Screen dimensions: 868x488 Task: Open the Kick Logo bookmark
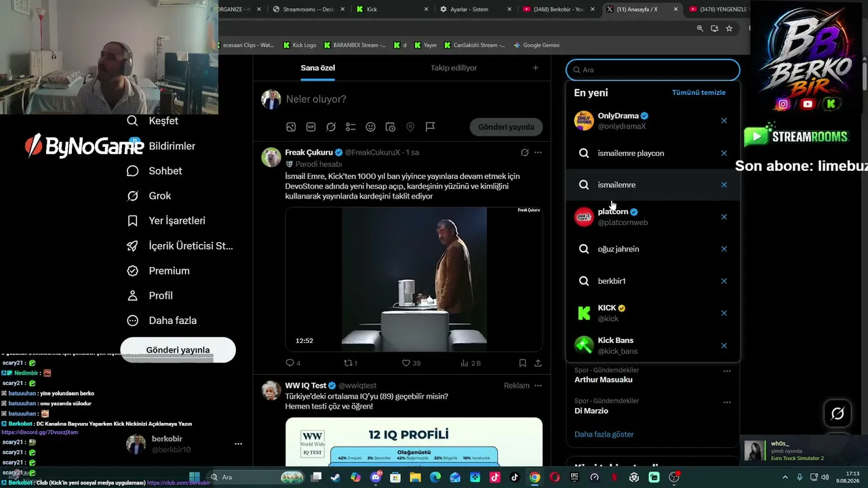[x=300, y=45]
